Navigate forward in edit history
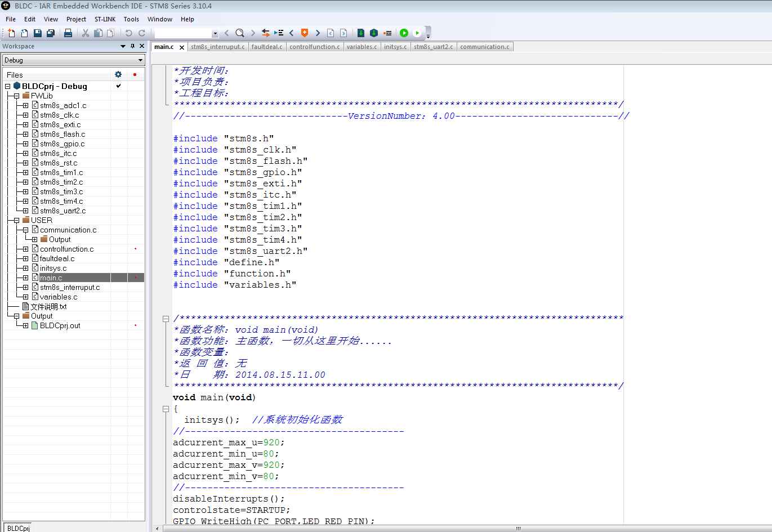 tap(343, 33)
